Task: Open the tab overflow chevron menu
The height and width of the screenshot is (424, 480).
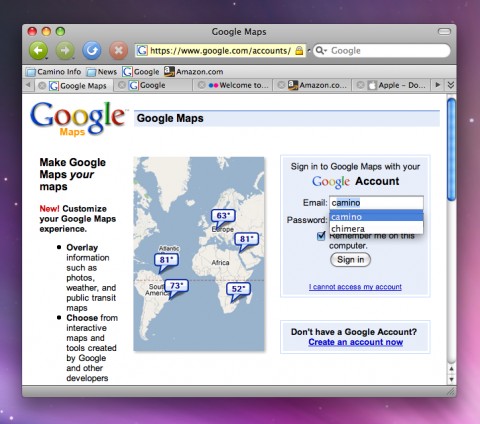Action: coord(451,85)
